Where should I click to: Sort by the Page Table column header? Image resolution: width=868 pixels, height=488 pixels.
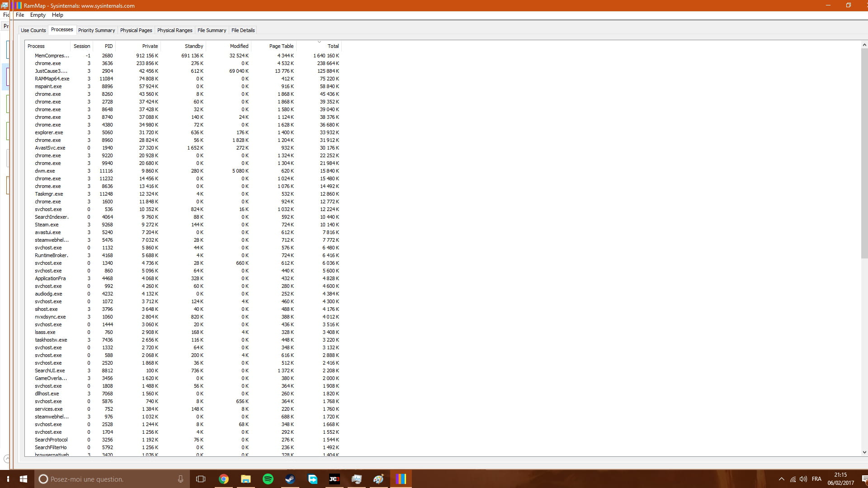[274, 46]
